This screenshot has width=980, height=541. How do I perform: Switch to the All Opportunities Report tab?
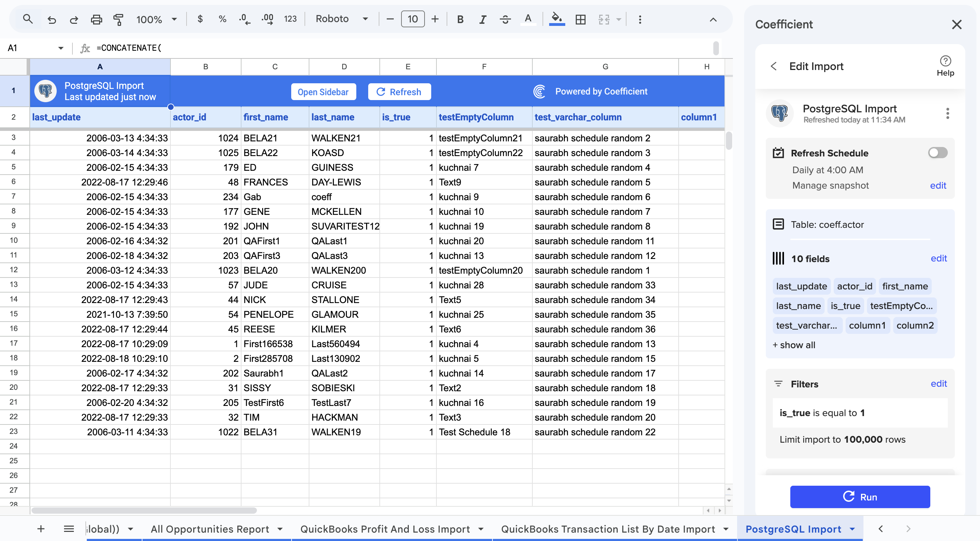pyautogui.click(x=210, y=529)
